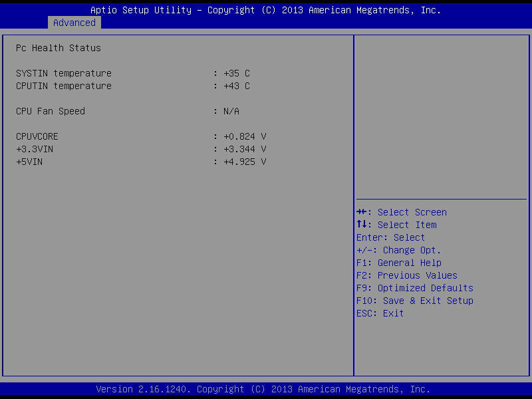Click the Pc Health Status heading

pos(59,48)
